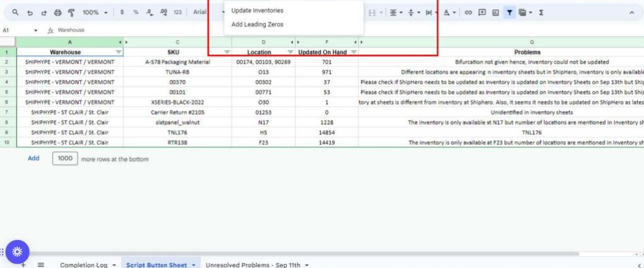This screenshot has height=268, width=644.
Task: Click the rows count input field
Action: pyautogui.click(x=64, y=159)
